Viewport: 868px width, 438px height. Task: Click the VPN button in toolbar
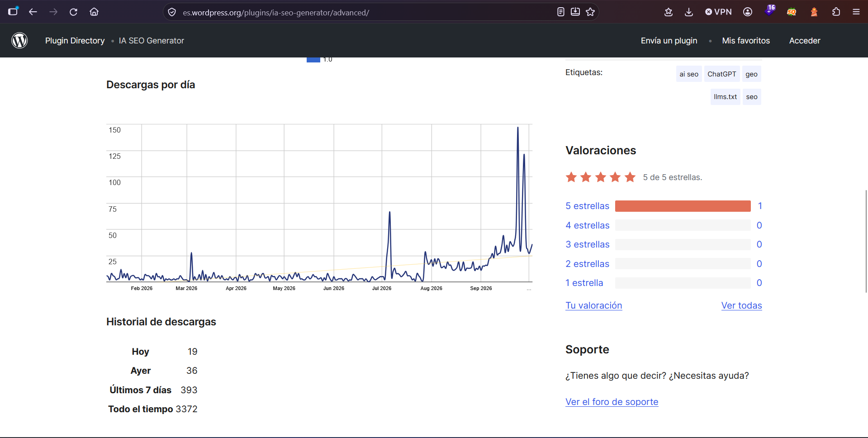coord(718,12)
